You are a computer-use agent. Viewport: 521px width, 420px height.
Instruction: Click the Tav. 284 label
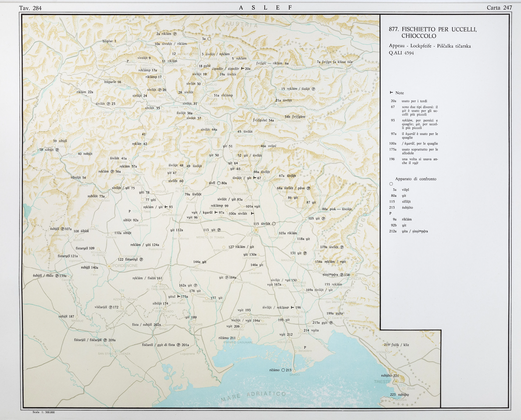pos(30,8)
